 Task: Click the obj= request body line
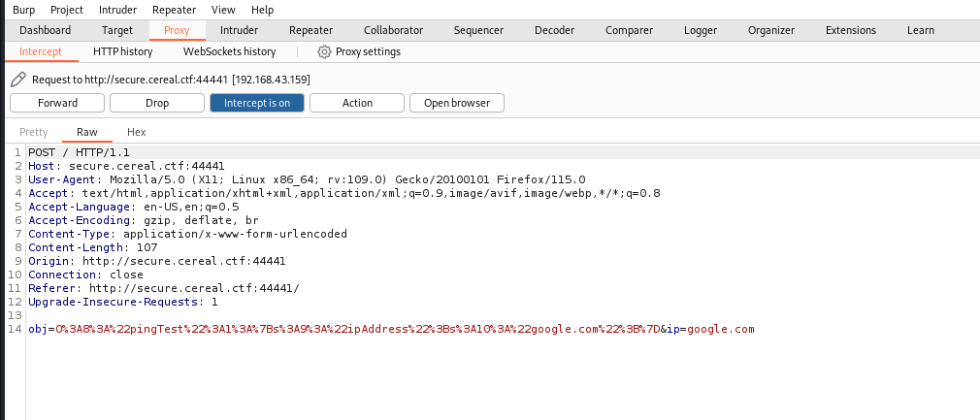coord(388,330)
